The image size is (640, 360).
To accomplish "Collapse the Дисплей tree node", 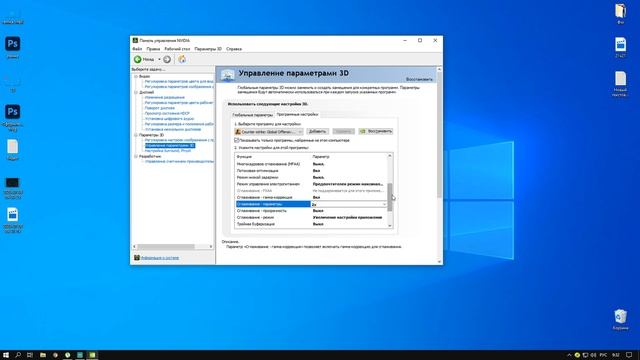I will pos(136,92).
